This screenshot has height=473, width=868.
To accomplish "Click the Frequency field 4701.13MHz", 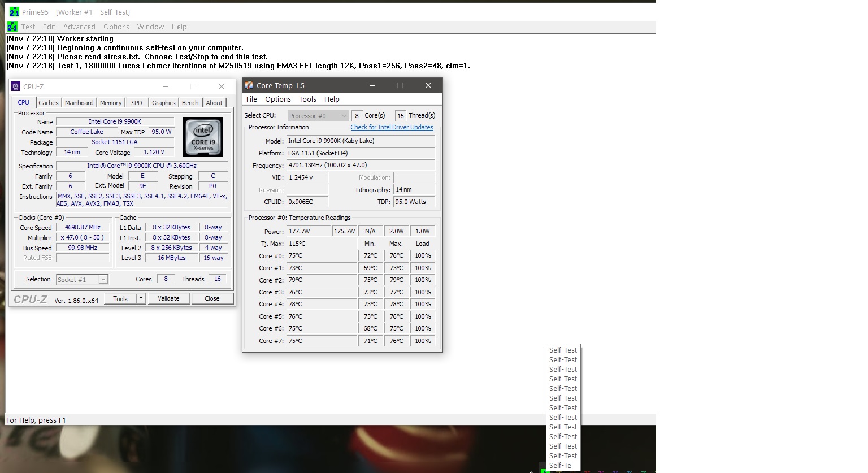I will [361, 165].
